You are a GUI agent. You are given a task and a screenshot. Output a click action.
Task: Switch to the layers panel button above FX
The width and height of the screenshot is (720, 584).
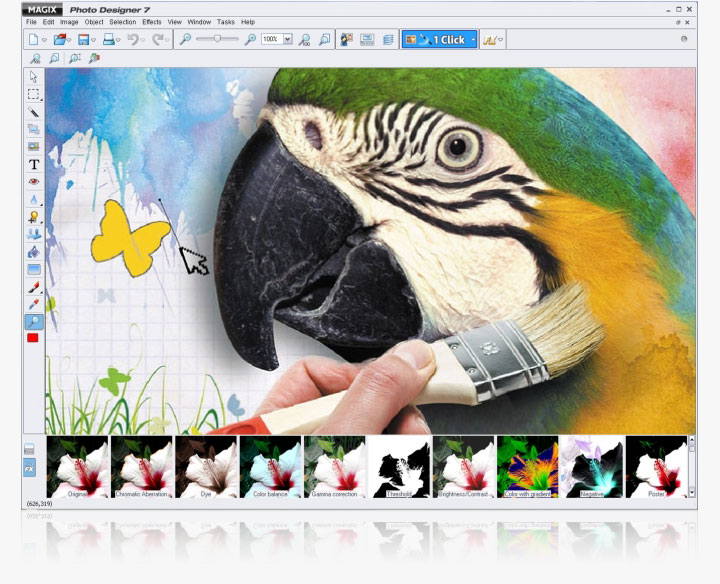[x=29, y=449]
